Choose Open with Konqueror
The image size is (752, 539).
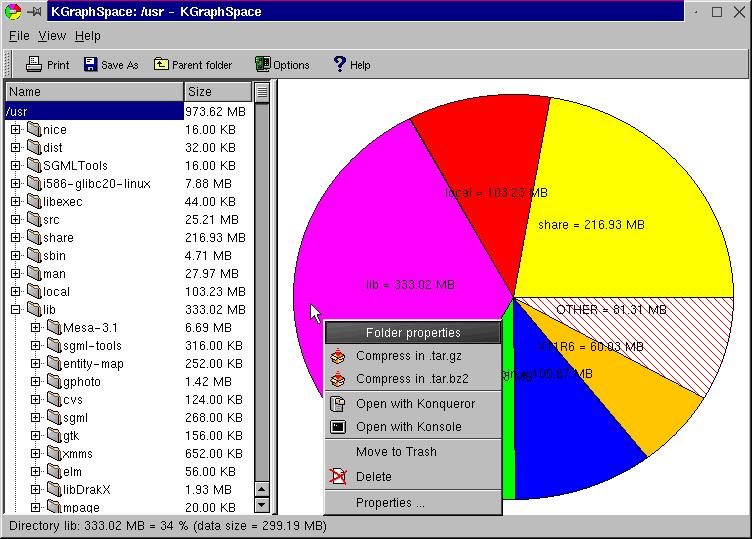point(413,404)
